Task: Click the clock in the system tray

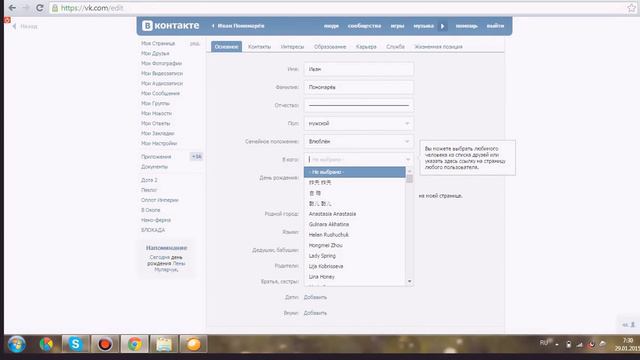Action: click(x=628, y=344)
